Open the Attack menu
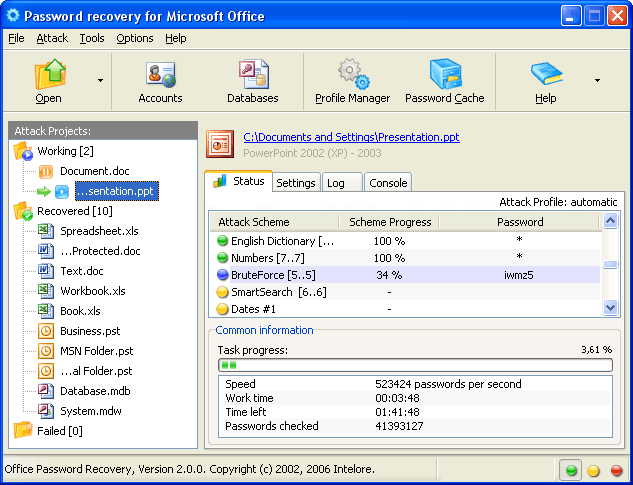The image size is (633, 485). tap(52, 38)
